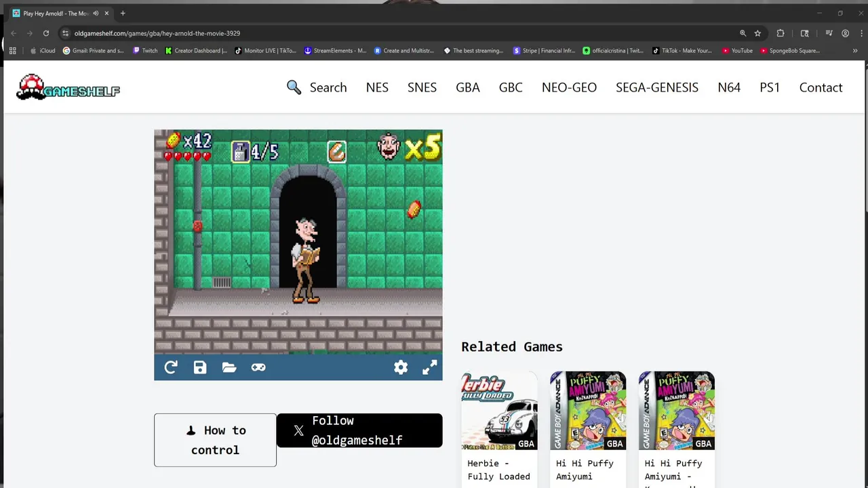Screen dimensions: 868x488
Task: Open the Contact page
Action: click(x=821, y=87)
